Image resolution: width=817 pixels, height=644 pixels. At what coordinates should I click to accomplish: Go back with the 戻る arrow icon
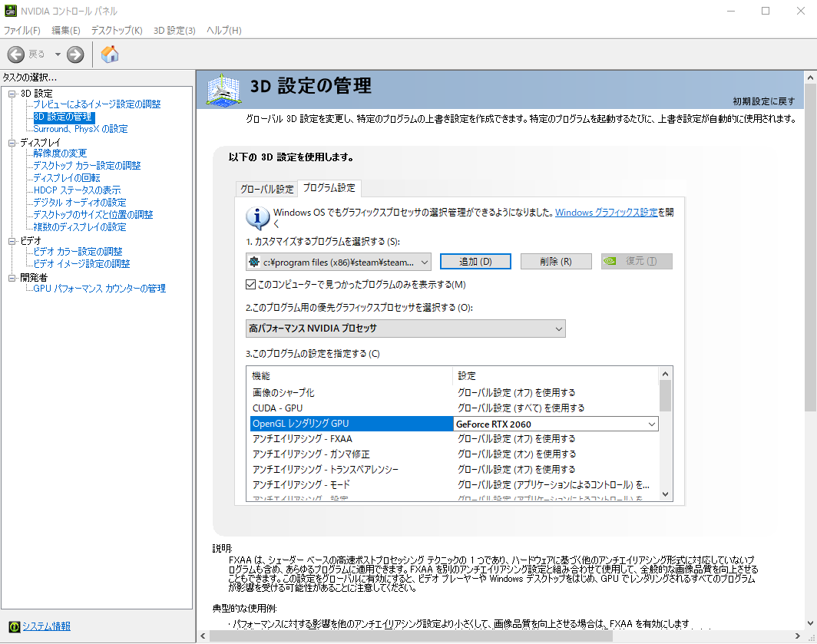tap(15, 54)
